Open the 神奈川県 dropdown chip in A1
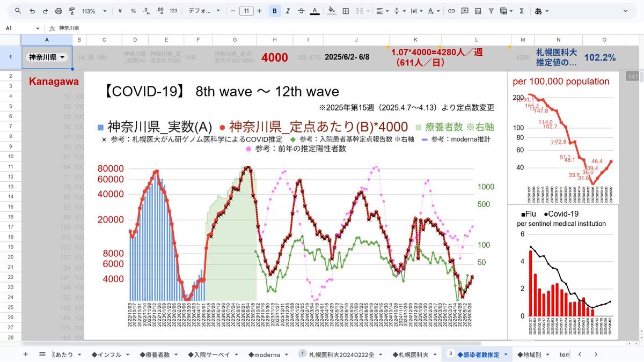644x362 pixels. 47,57
